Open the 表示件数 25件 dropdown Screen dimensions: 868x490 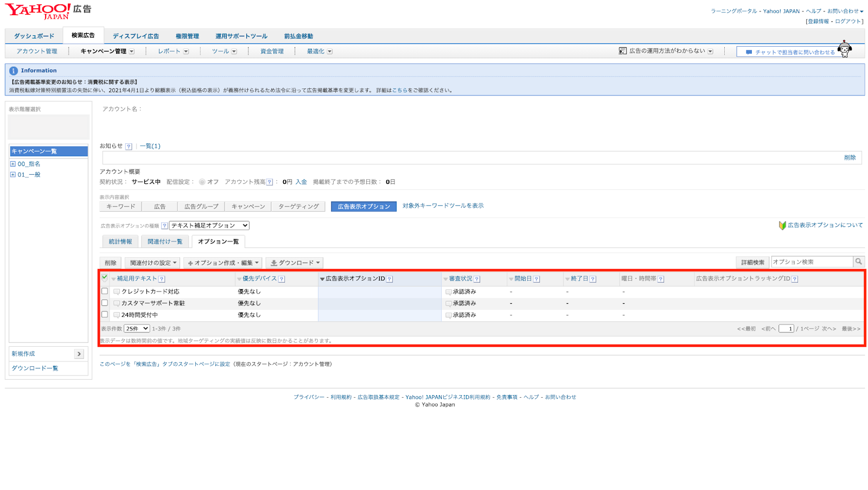click(137, 329)
